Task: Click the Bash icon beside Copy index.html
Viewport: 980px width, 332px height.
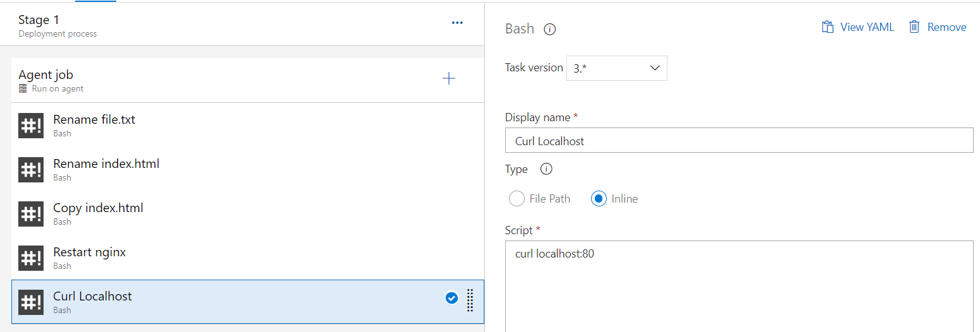Action: click(x=31, y=214)
